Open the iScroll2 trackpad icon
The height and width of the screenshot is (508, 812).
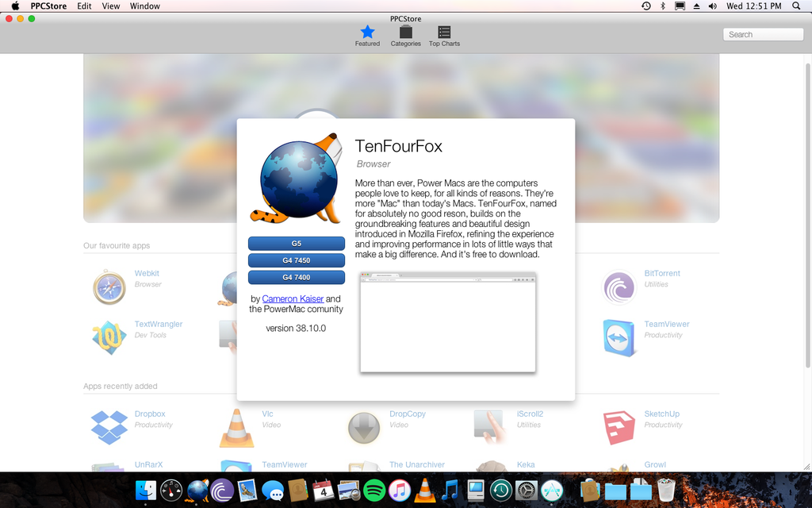coord(488,426)
